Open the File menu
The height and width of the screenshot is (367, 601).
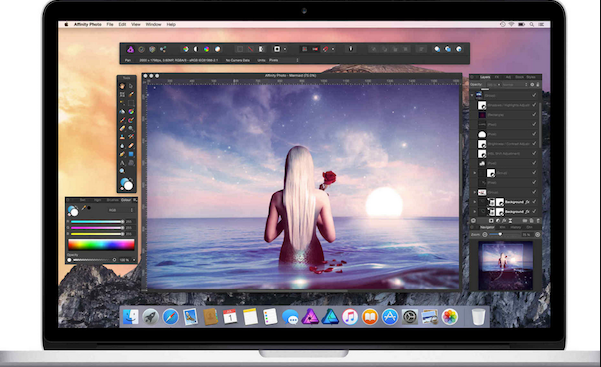click(110, 24)
